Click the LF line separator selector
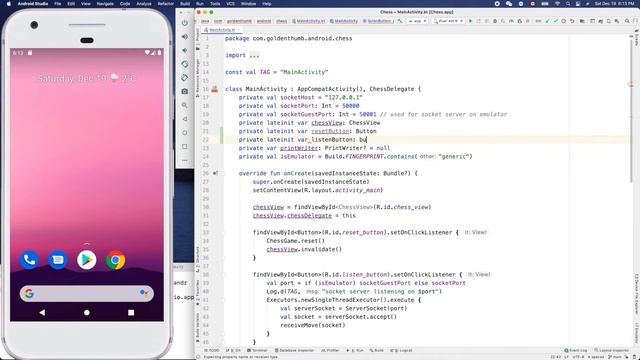The height and width of the screenshot is (360, 640). (x=566, y=357)
